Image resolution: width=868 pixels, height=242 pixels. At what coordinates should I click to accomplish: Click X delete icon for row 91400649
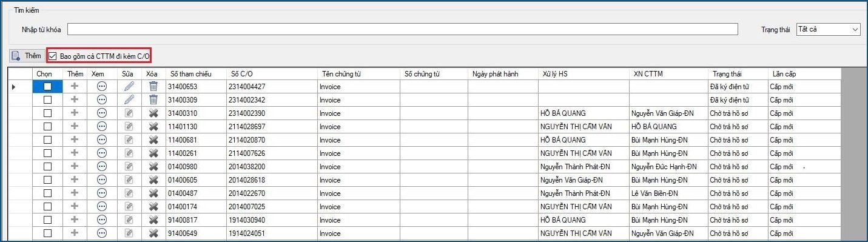pyautogui.click(x=153, y=233)
